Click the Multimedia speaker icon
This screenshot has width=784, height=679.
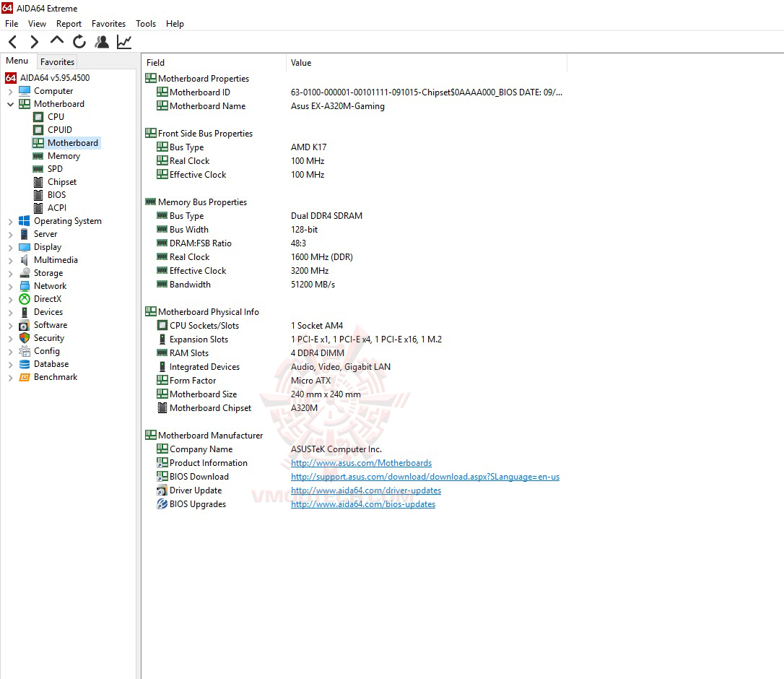pyautogui.click(x=25, y=260)
